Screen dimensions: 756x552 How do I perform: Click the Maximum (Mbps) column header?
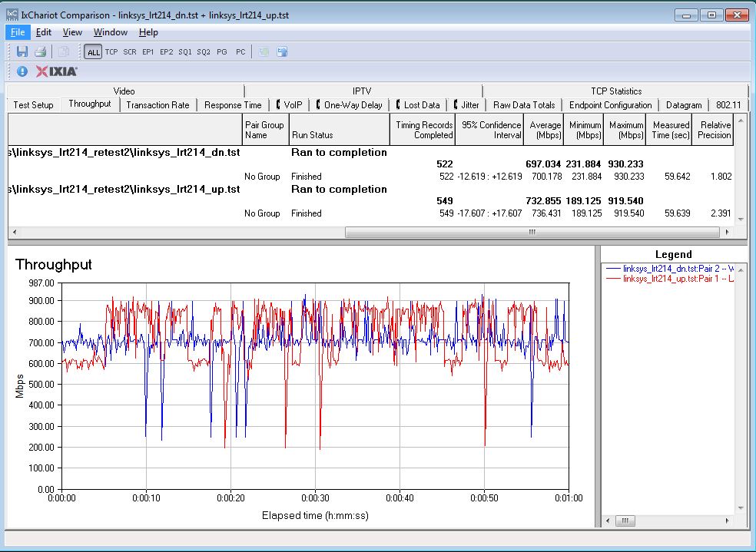[625, 130]
